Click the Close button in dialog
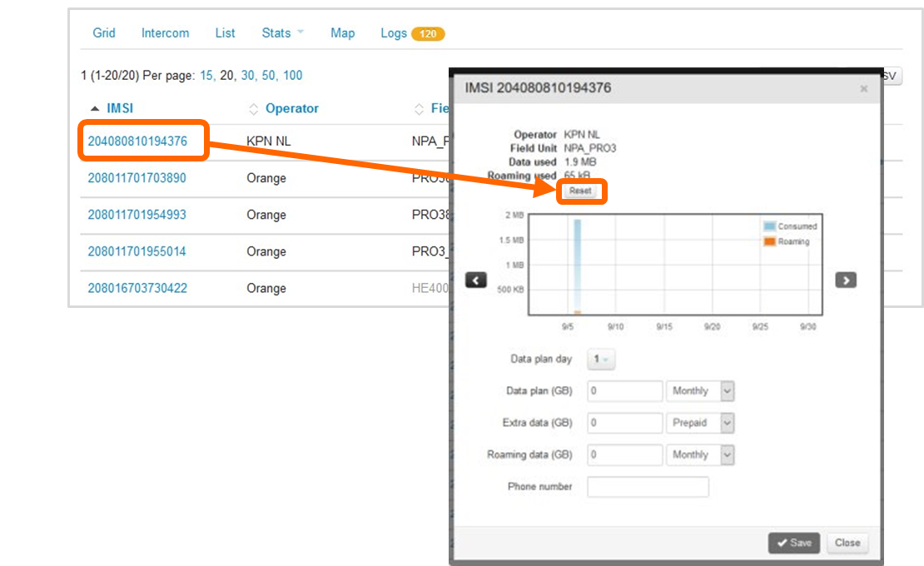The width and height of the screenshot is (924, 566). [x=847, y=543]
